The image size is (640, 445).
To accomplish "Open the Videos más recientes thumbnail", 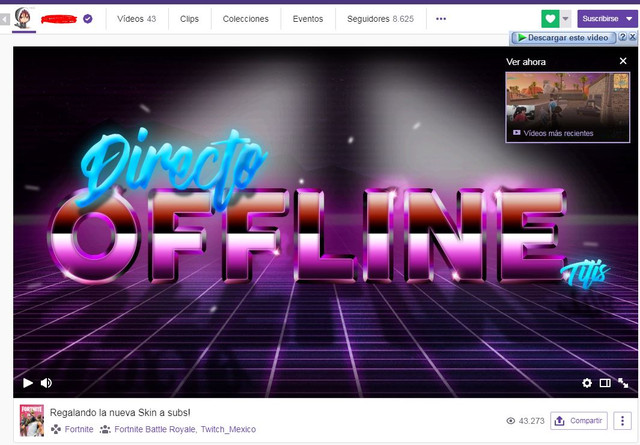I will point(567,107).
